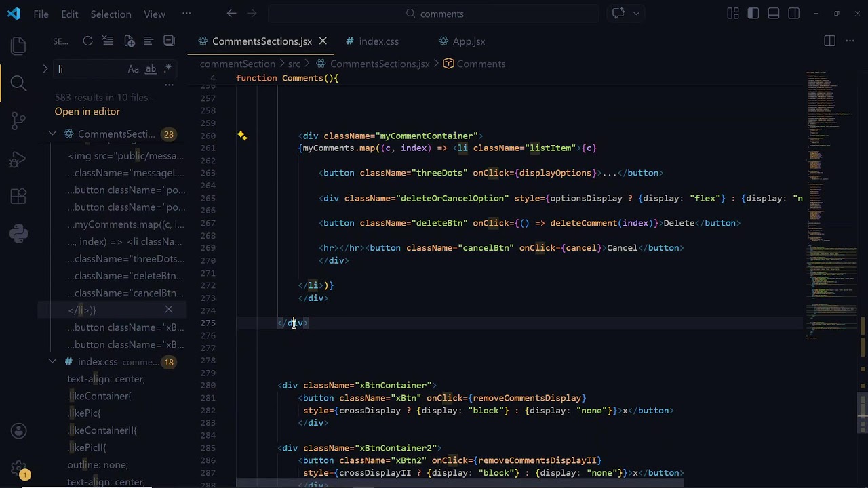This screenshot has width=868, height=488.
Task: Close the CommentsSections.jsx tab
Action: click(x=323, y=41)
